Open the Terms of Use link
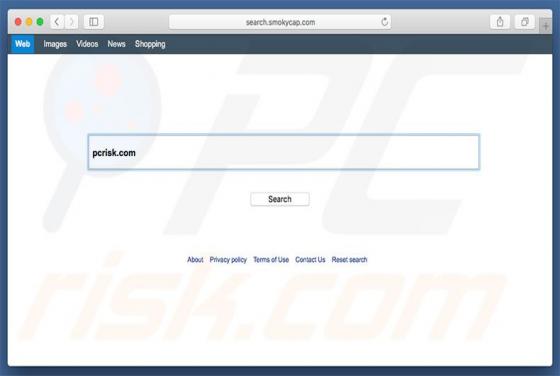The width and height of the screenshot is (560, 376). coord(271,260)
